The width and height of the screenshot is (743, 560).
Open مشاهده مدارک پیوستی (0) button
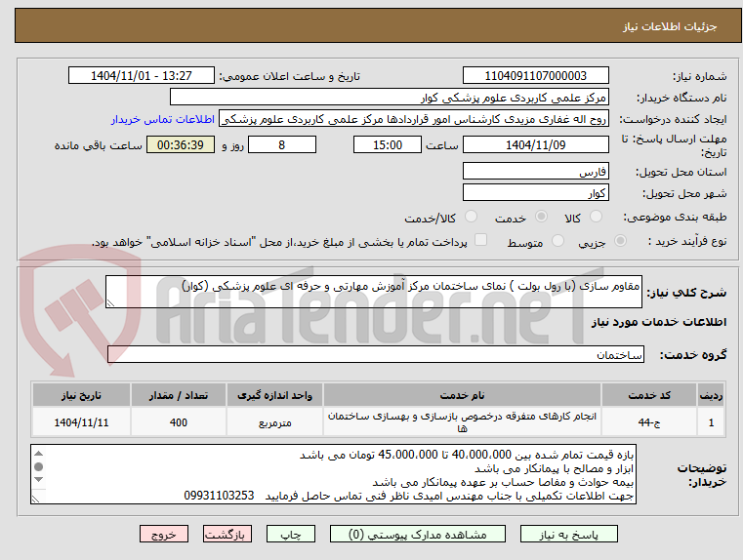click(x=418, y=534)
